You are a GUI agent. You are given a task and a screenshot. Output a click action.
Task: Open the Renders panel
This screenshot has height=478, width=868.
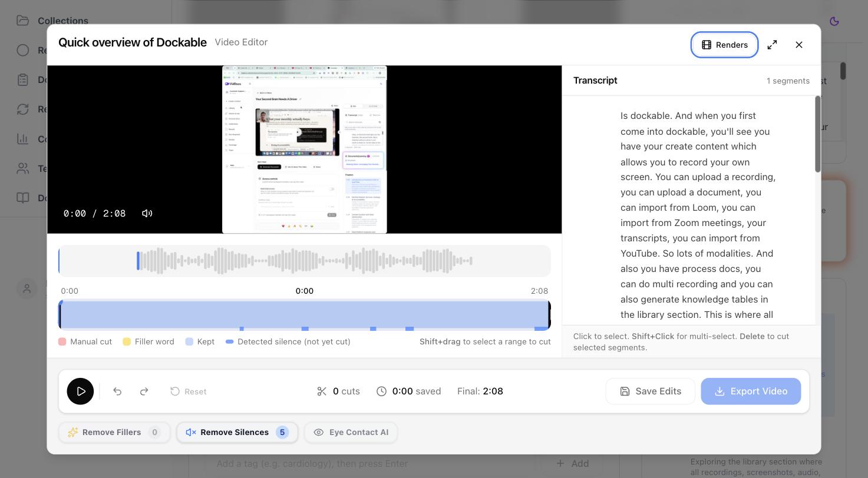pos(724,45)
